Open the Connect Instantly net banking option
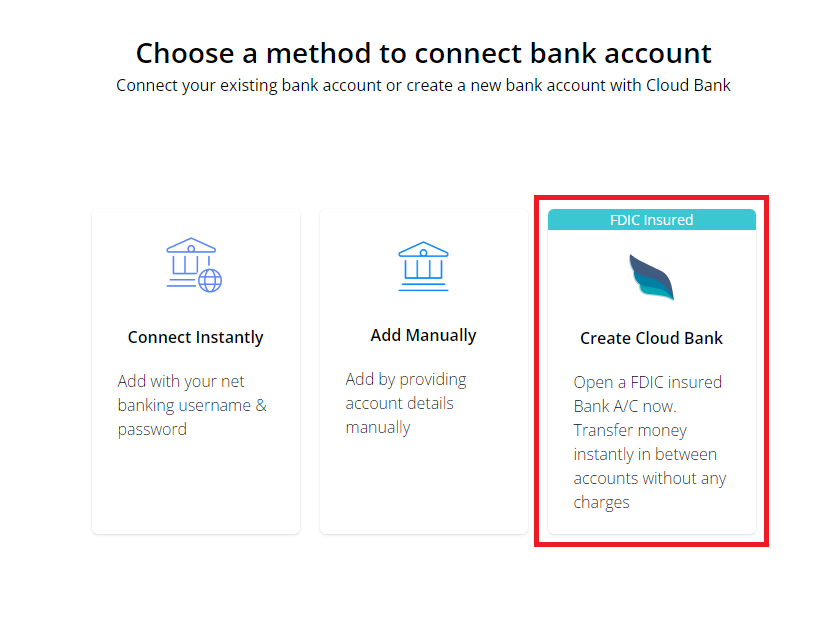The height and width of the screenshot is (630, 832). click(x=195, y=370)
